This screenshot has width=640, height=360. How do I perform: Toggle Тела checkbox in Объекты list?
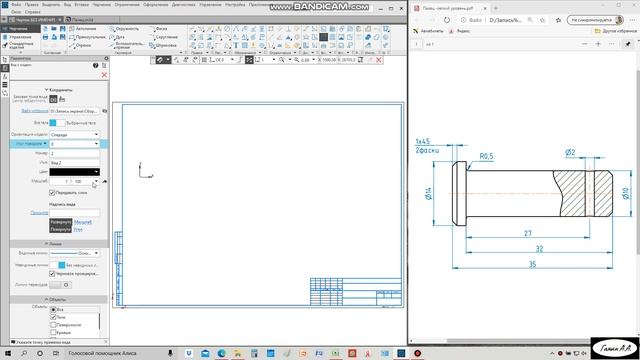coord(53,317)
